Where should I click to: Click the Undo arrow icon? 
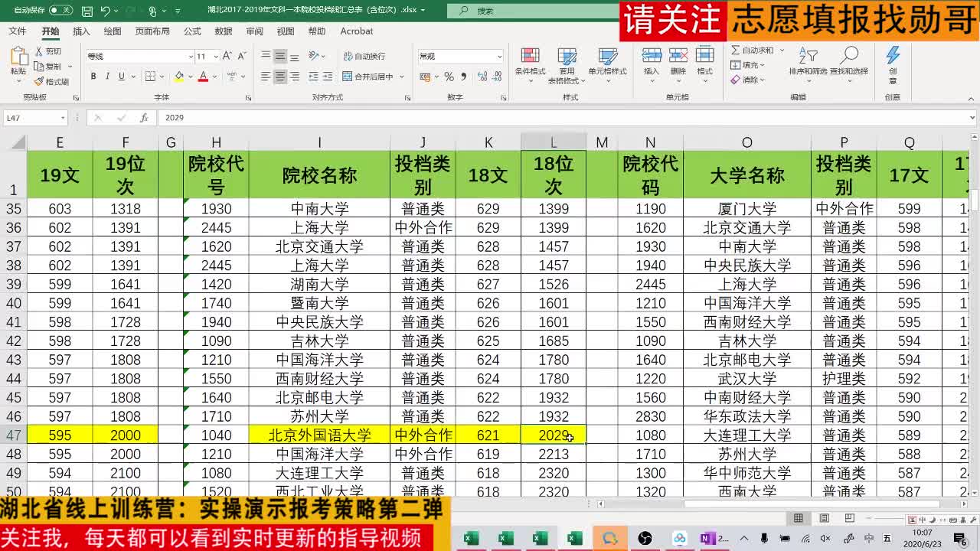(106, 11)
